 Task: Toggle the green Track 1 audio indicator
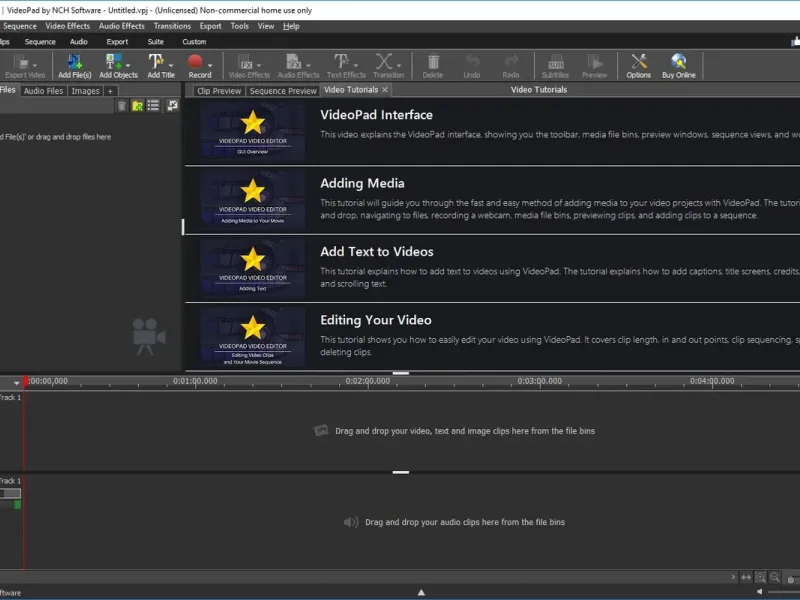pyautogui.click(x=18, y=505)
